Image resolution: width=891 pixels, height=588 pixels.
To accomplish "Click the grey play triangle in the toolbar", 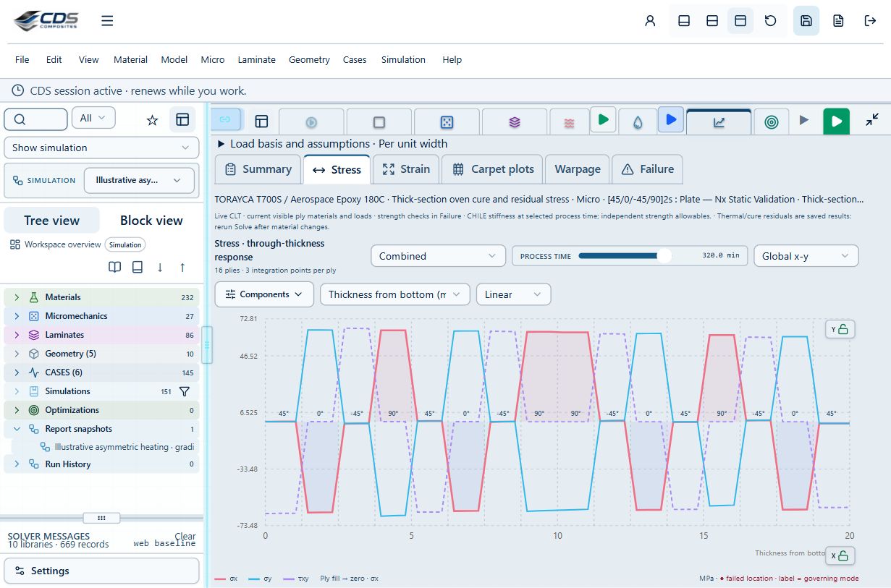I will (803, 120).
